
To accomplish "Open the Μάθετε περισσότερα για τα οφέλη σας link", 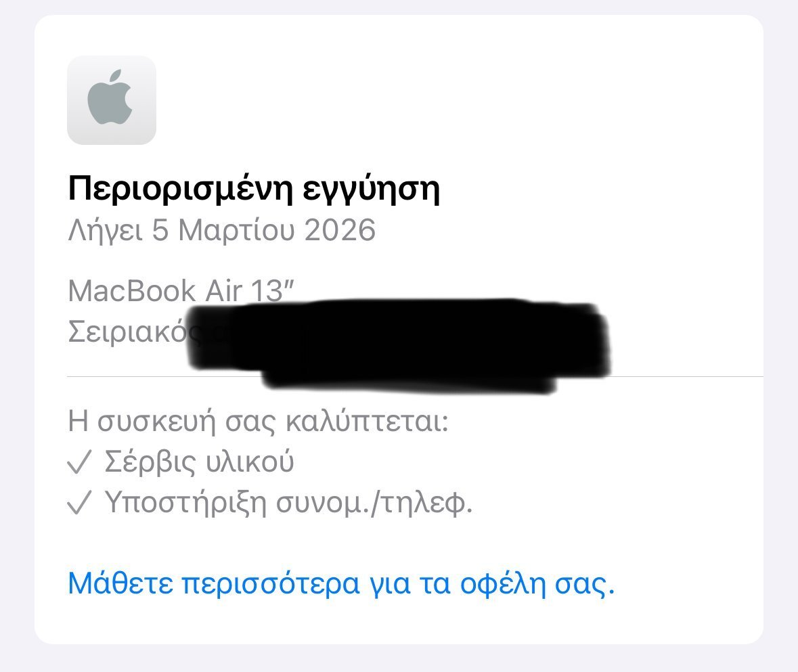I will pos(342,583).
